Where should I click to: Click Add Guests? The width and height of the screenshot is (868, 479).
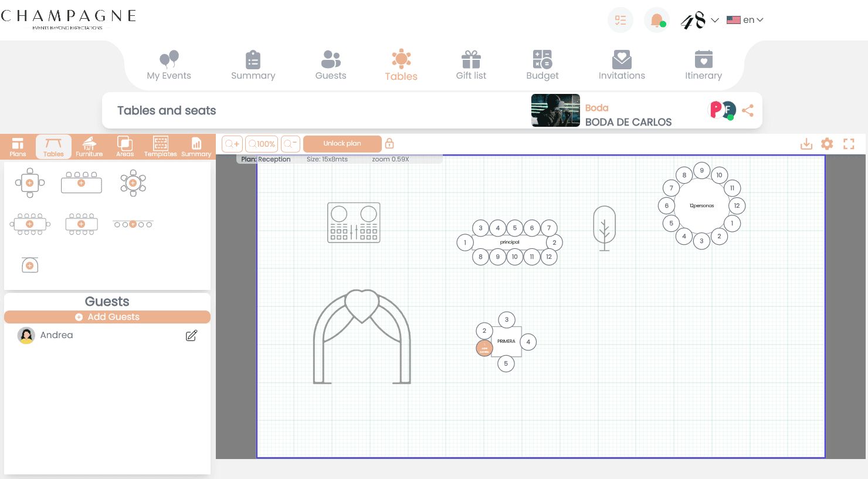(x=107, y=316)
